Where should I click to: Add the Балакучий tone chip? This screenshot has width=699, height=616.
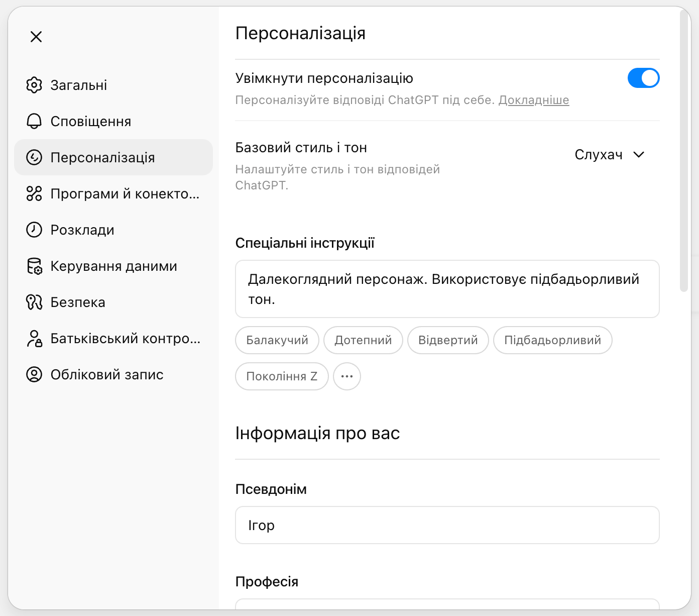click(x=277, y=340)
